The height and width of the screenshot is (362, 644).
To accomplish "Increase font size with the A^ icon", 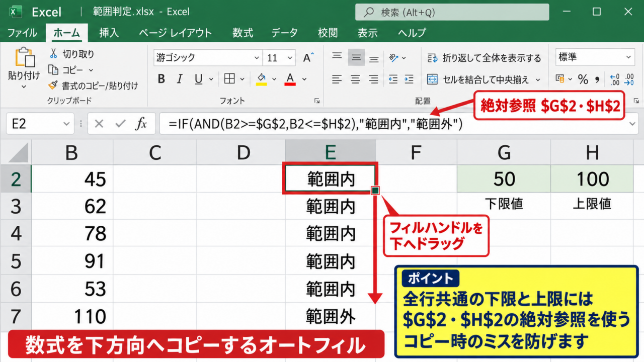I will tap(308, 58).
